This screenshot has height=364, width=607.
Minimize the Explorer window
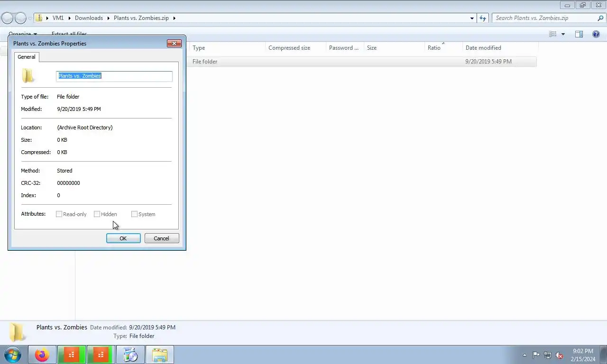click(567, 5)
